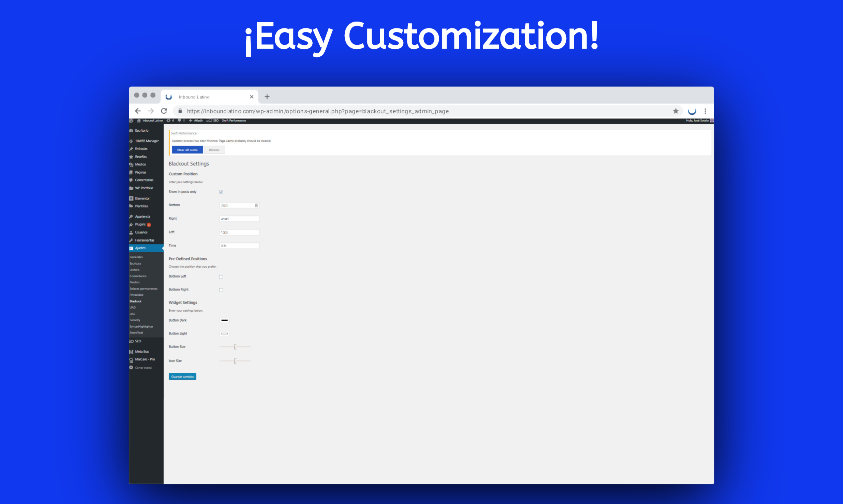
Task: Click the Icon Size slider handle
Action: tap(235, 361)
